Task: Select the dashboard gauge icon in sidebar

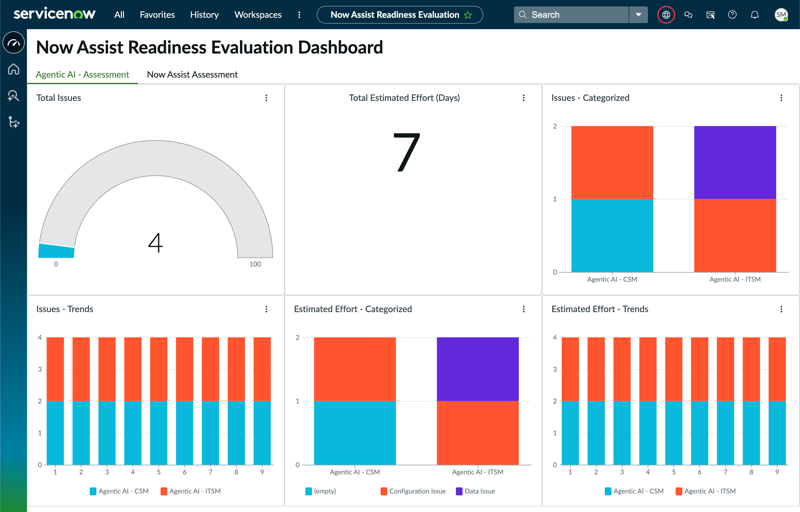Action: click(14, 43)
